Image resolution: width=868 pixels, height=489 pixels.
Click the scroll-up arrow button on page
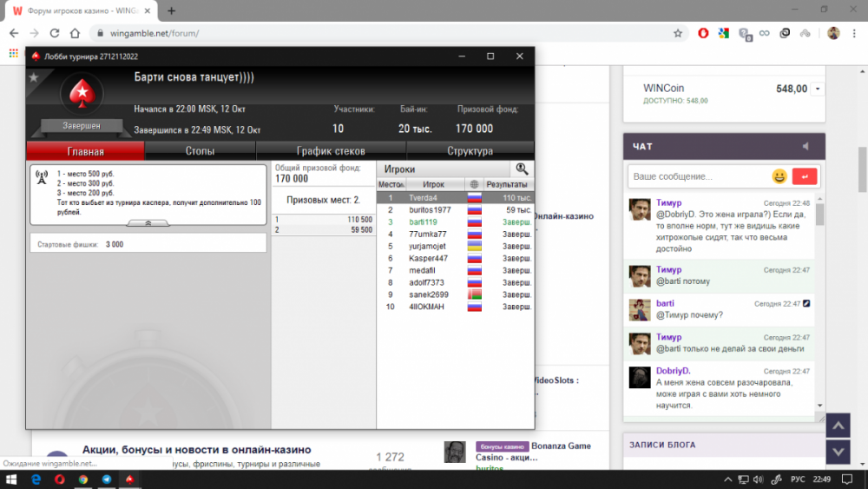[x=838, y=426]
